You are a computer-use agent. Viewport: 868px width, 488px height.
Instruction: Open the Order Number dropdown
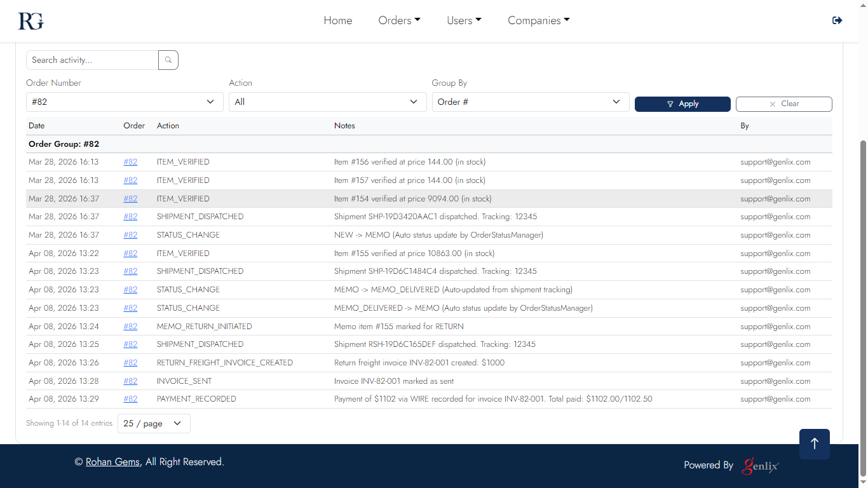[125, 102]
